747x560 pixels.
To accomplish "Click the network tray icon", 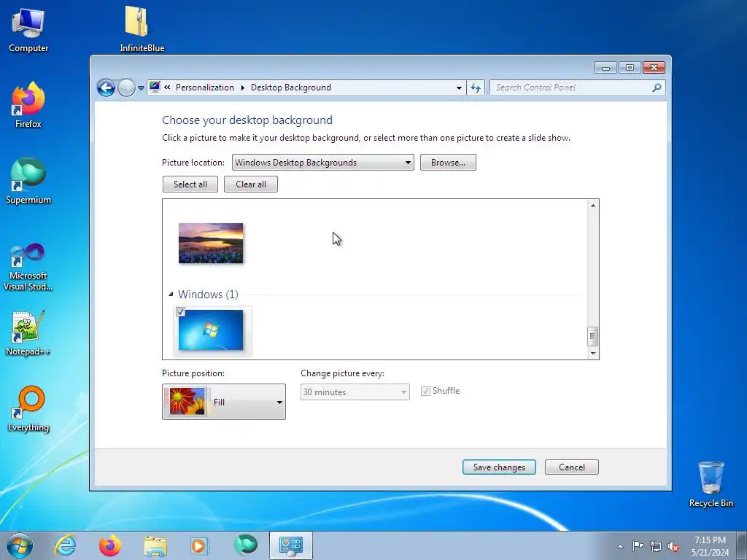I will (656, 546).
